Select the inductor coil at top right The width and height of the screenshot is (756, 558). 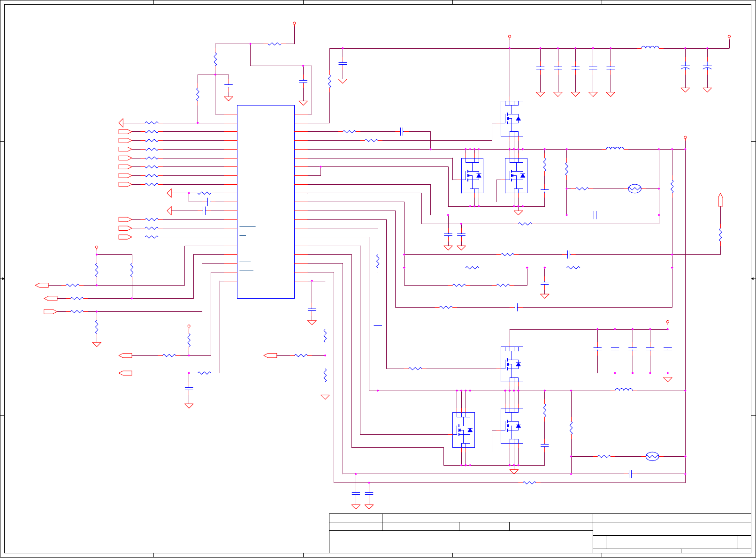(650, 47)
